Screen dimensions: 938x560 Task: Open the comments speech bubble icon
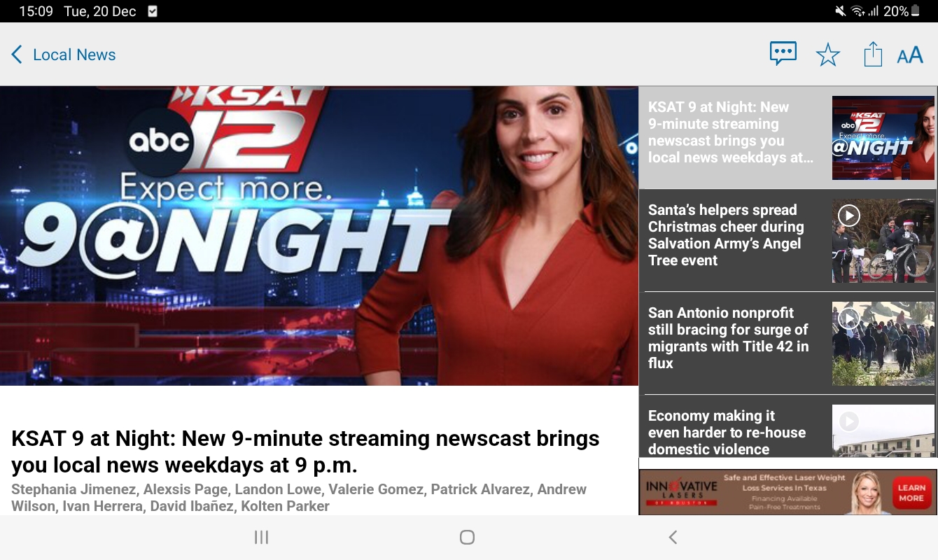[783, 54]
